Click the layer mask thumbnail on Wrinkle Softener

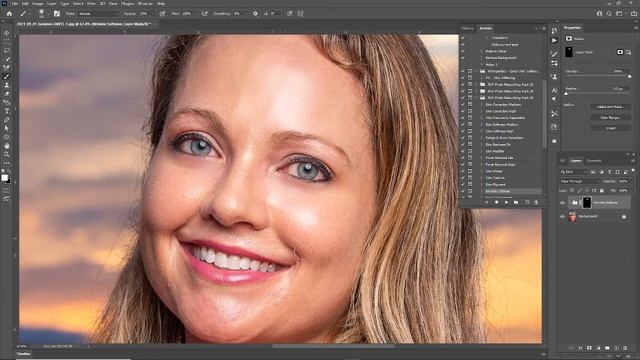click(587, 202)
